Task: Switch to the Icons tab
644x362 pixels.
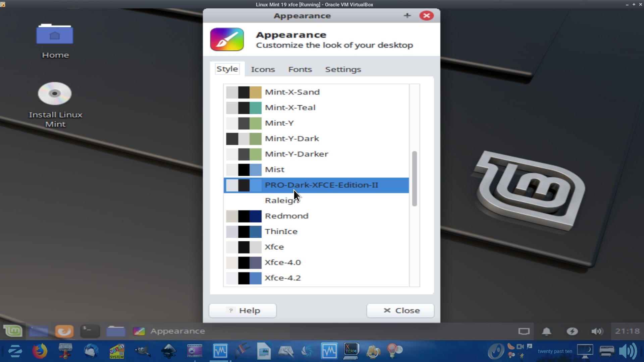Action: click(263, 69)
